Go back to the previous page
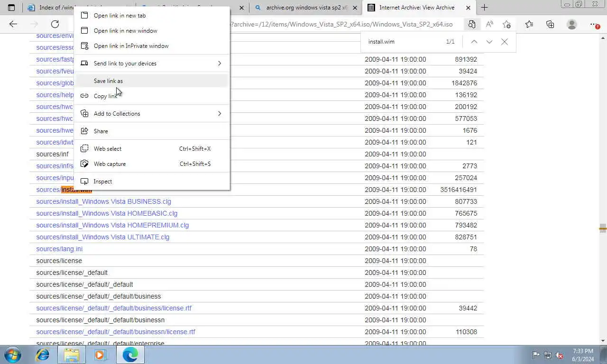 tap(13, 24)
